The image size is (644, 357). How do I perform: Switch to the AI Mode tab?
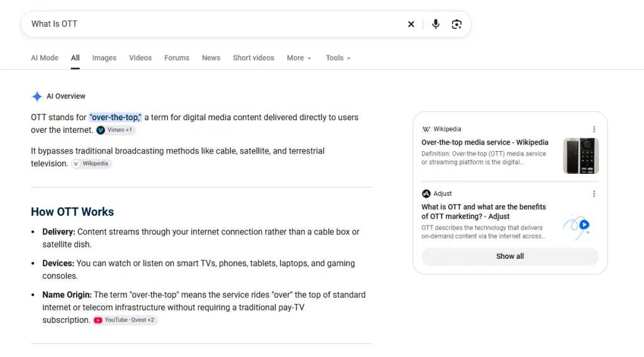pyautogui.click(x=45, y=58)
